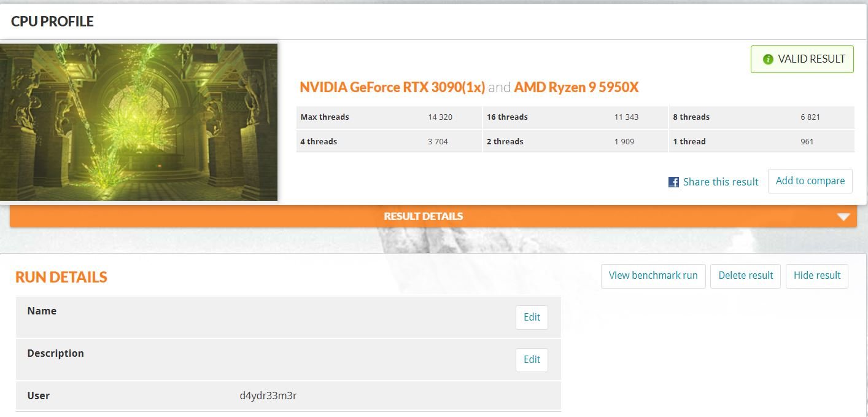Click the Description row label
Viewport: 868px width, 417px height.
(x=55, y=354)
